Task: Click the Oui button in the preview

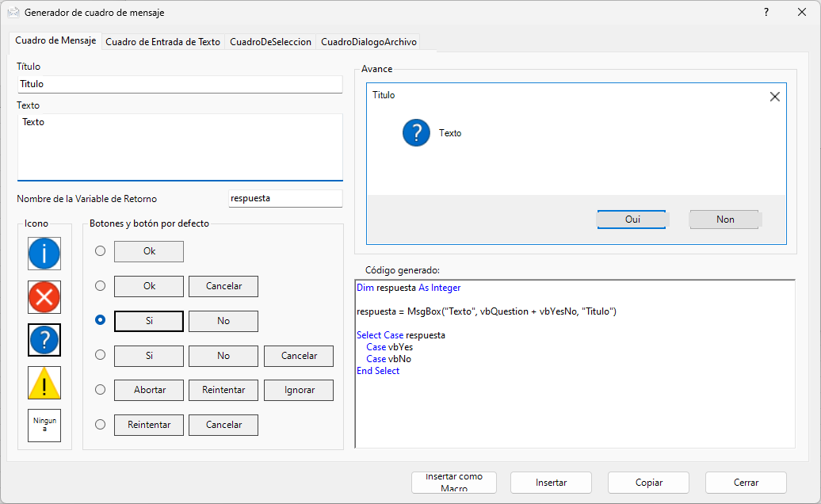Action: point(632,220)
